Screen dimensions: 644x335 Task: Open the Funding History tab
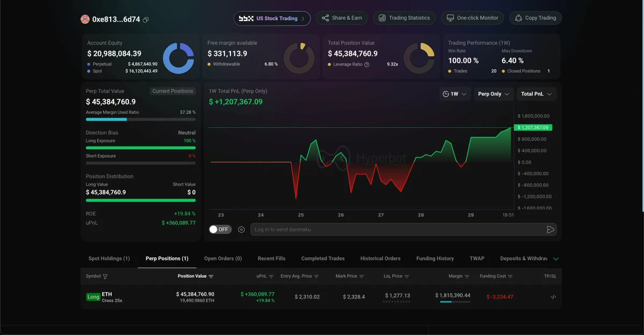click(435, 258)
